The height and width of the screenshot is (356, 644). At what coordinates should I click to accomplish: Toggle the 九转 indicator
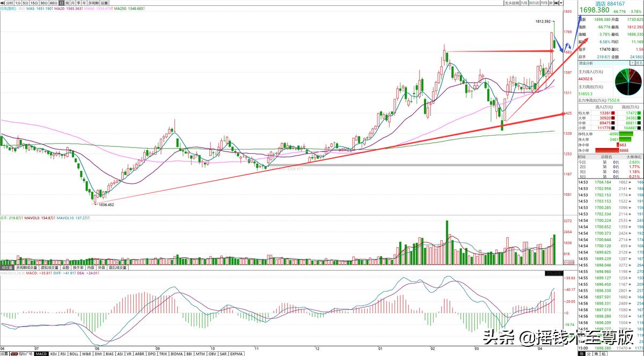click(524, 3)
